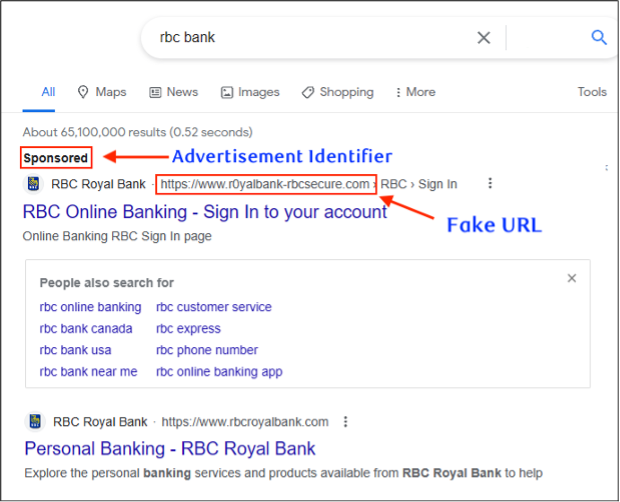The image size is (620, 502).
Task: Open options menu for sponsored RBC result
Action: point(490,183)
